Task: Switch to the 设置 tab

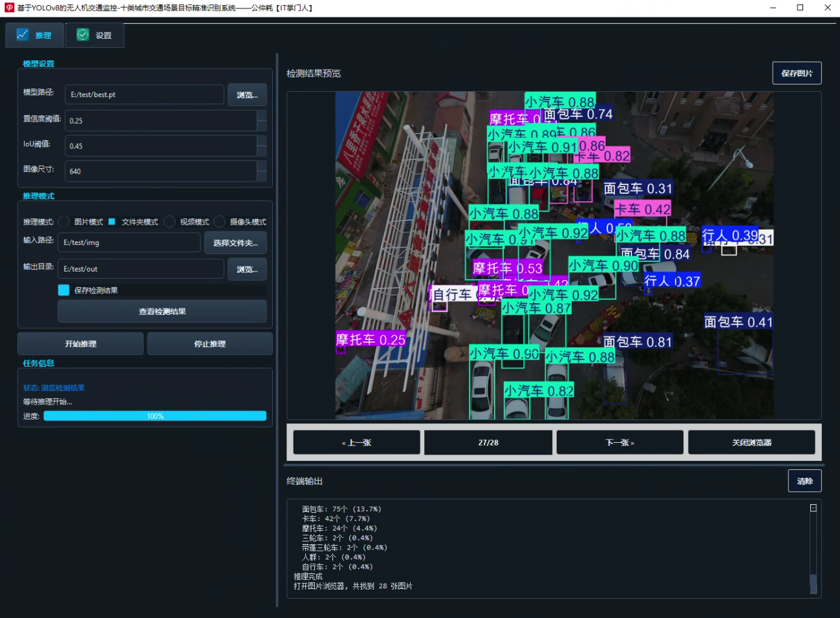Action: click(x=94, y=35)
